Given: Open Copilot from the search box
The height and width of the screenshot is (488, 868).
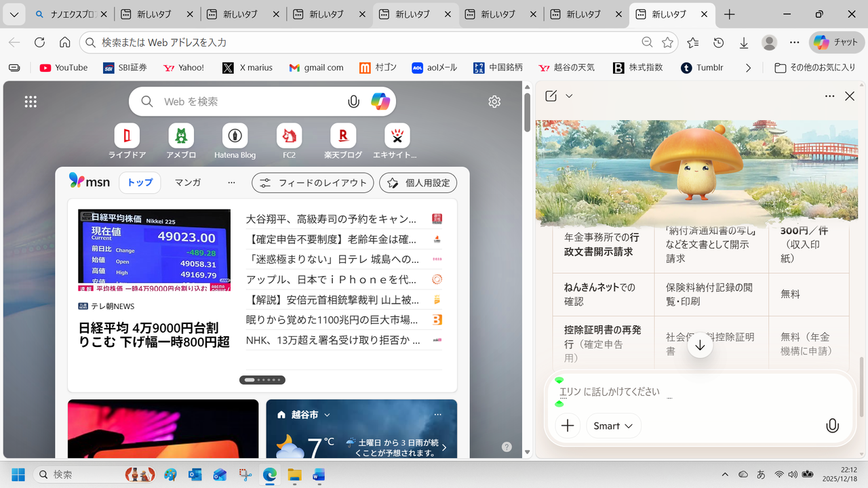Looking at the screenshot, I should [380, 102].
